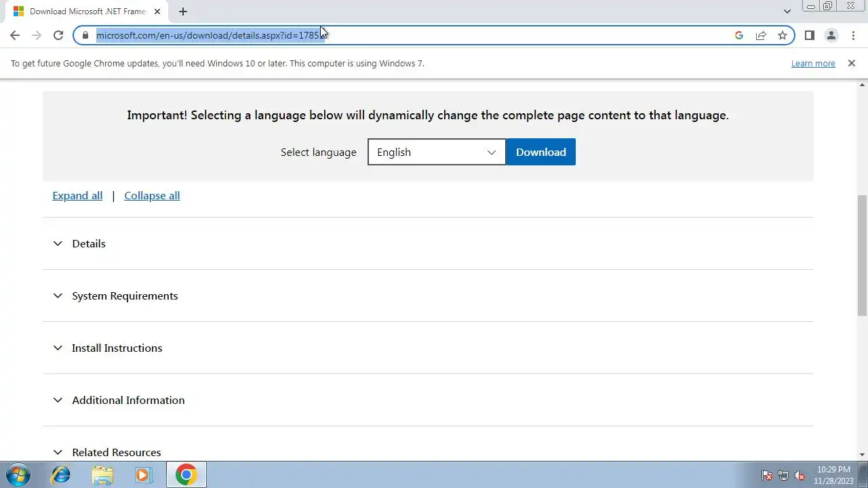The width and height of the screenshot is (868, 488).
Task: Share this page icon
Action: click(761, 35)
